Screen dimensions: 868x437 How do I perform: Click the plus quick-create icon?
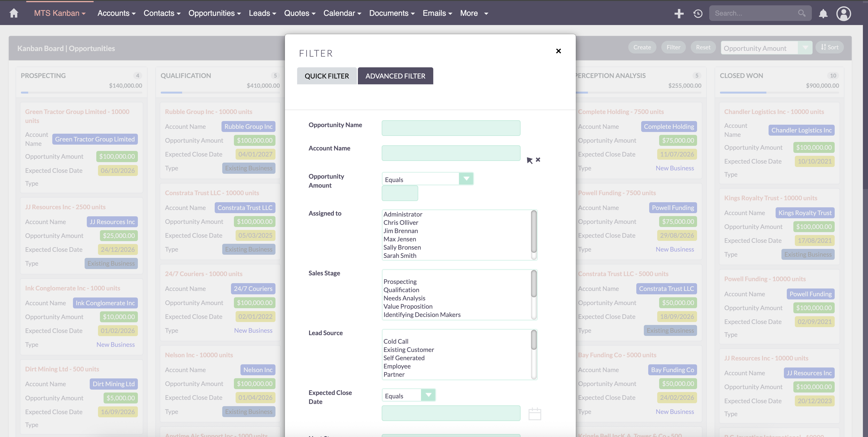pyautogui.click(x=679, y=13)
